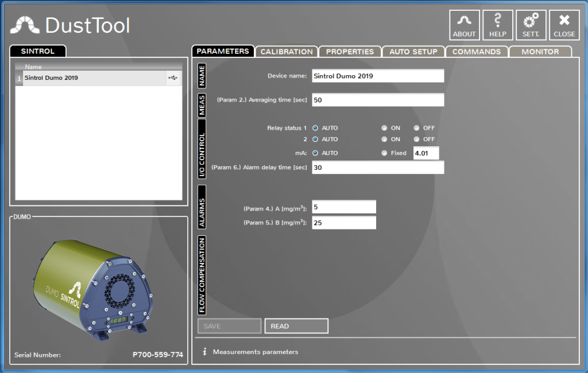The image size is (588, 373).
Task: Jump to the ALARMS section
Action: [x=202, y=207]
